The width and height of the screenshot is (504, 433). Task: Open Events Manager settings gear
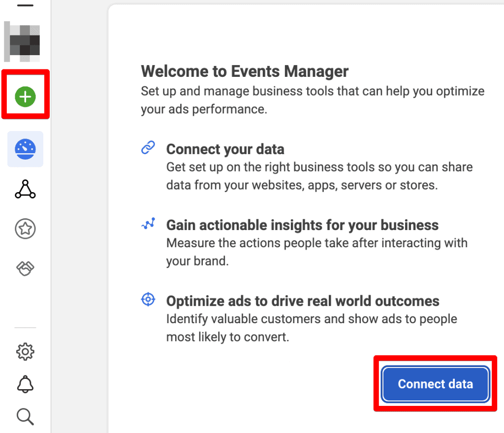(25, 351)
